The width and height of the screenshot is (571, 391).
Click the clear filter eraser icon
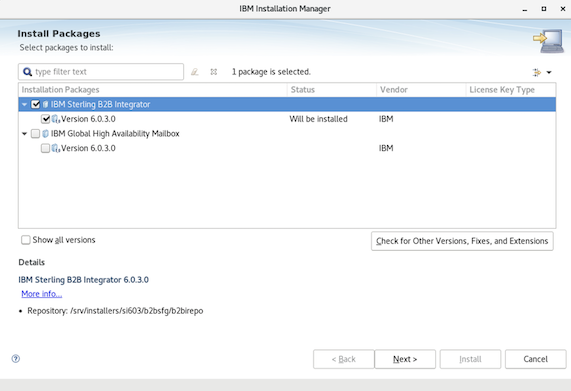[x=195, y=72]
